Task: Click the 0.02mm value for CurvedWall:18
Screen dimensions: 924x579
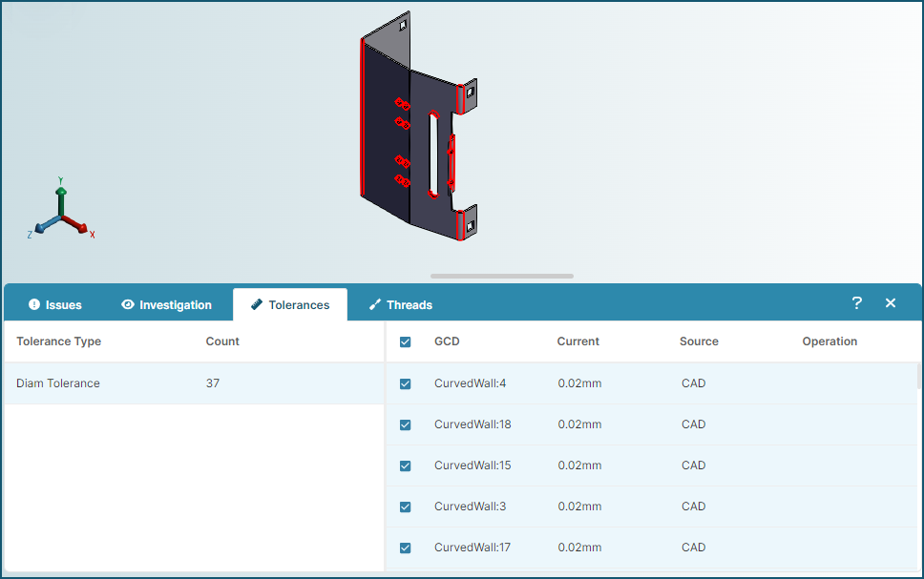Action: (x=579, y=424)
